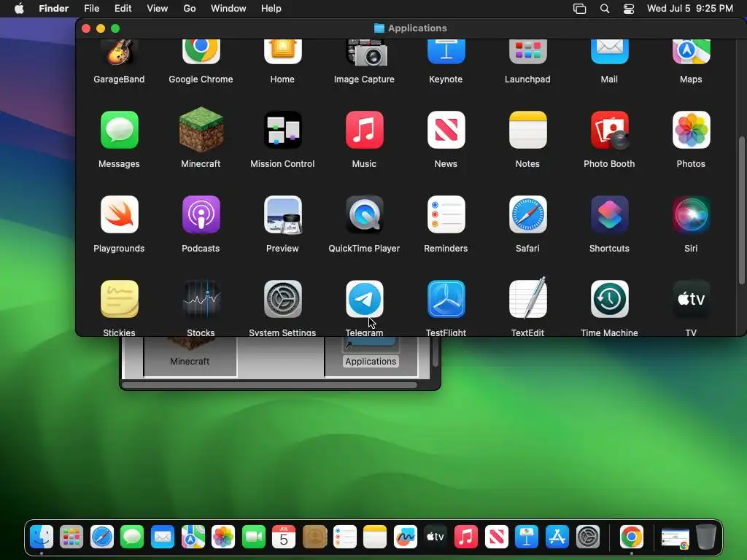
Task: Open the Photo Booth app icon
Action: pyautogui.click(x=609, y=130)
